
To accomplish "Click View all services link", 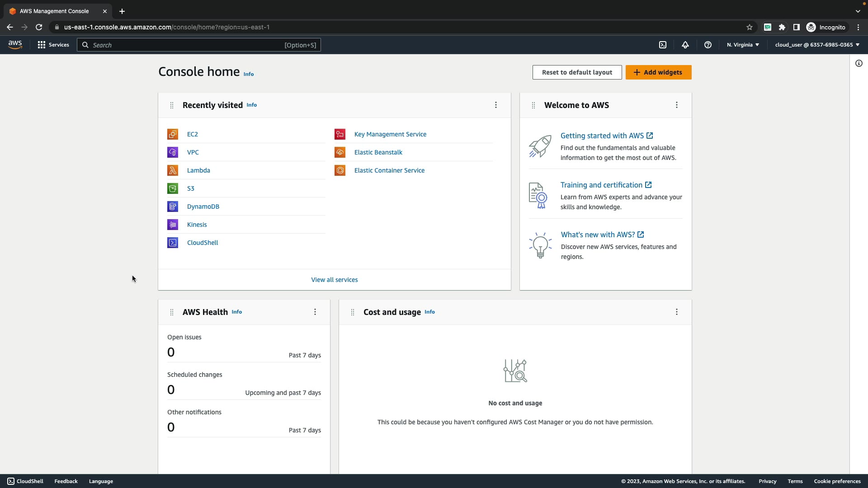I will 334,280.
